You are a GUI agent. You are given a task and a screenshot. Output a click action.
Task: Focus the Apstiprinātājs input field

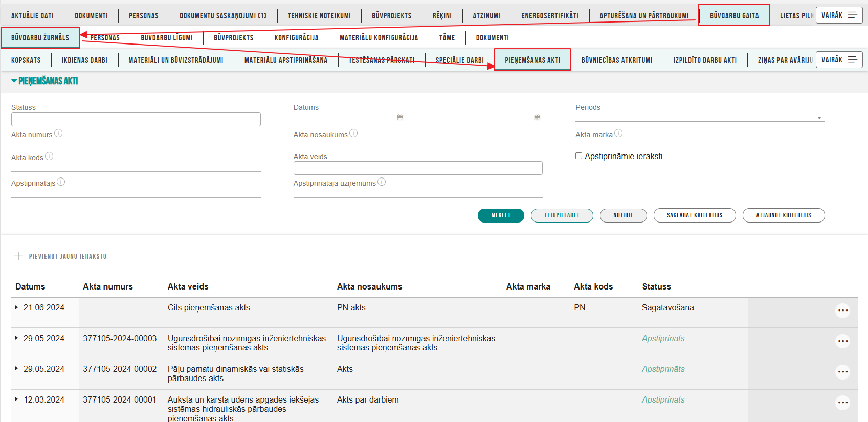(136, 192)
